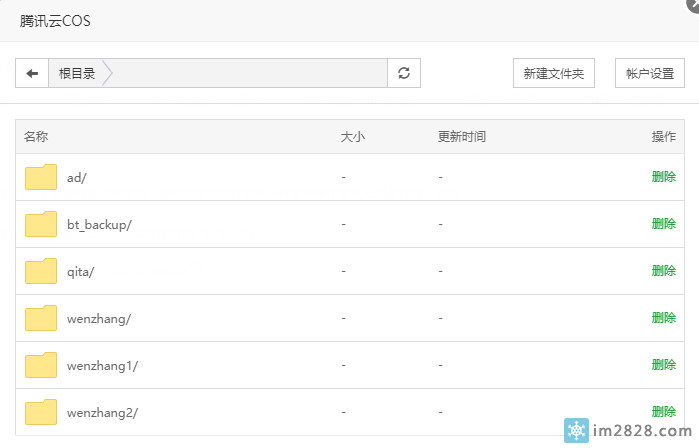The height and width of the screenshot is (448, 699).
Task: Delete the bt_backup/ folder
Action: point(664,224)
